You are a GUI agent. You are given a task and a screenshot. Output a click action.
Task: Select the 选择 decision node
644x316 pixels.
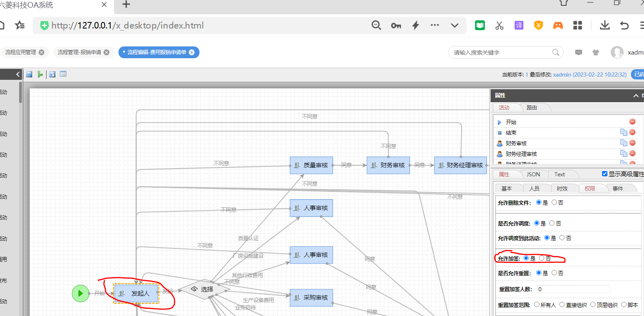pos(204,289)
